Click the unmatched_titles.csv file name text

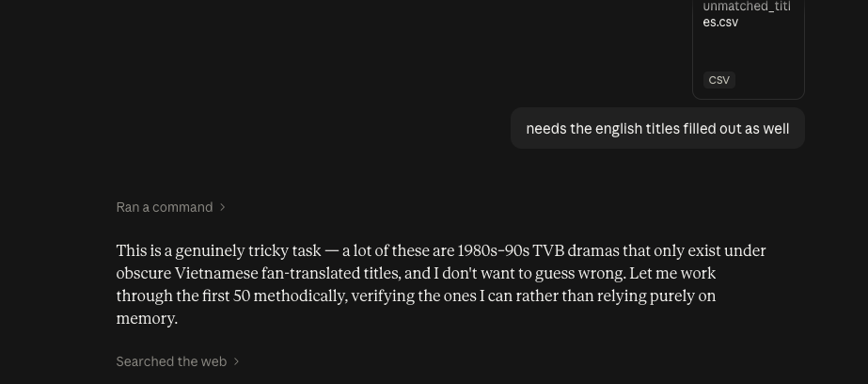[x=746, y=14]
